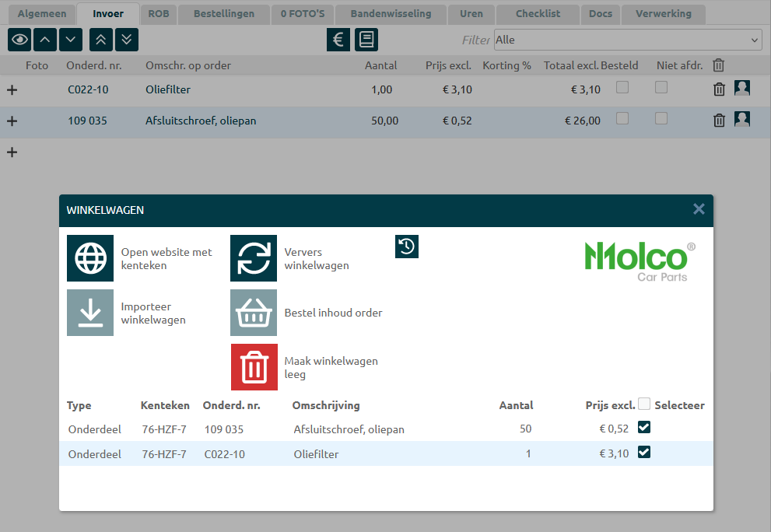Image resolution: width=771 pixels, height=532 pixels.
Task: Uncheck the Oliefilter cart row checkbox
Action: [644, 453]
